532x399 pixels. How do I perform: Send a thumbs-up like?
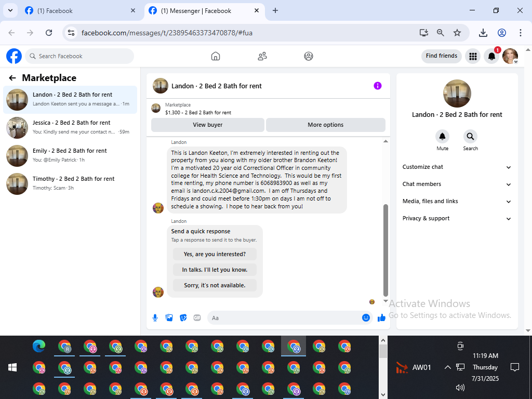381,318
